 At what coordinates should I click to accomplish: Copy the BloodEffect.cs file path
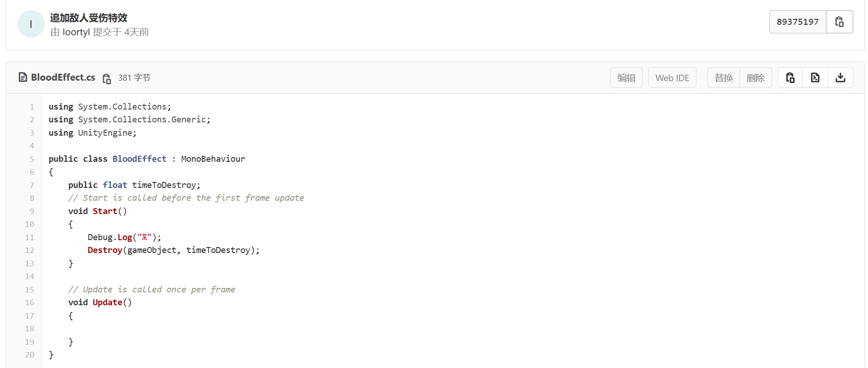[107, 78]
